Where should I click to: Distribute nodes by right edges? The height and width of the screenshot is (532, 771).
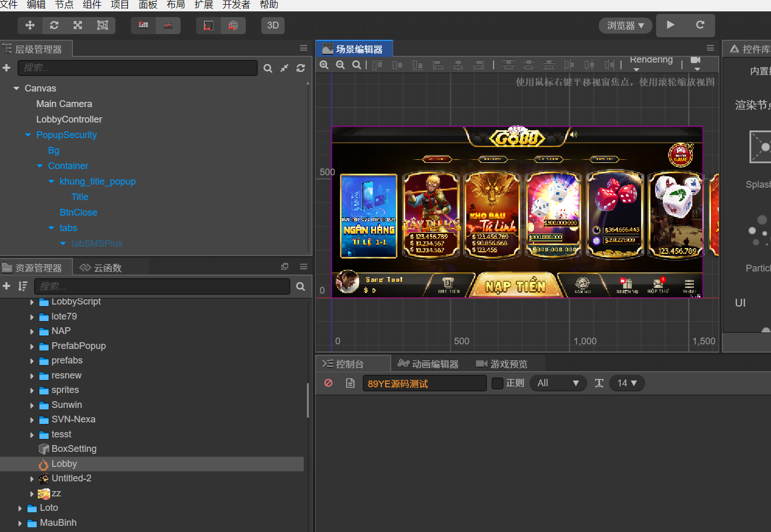610,65
